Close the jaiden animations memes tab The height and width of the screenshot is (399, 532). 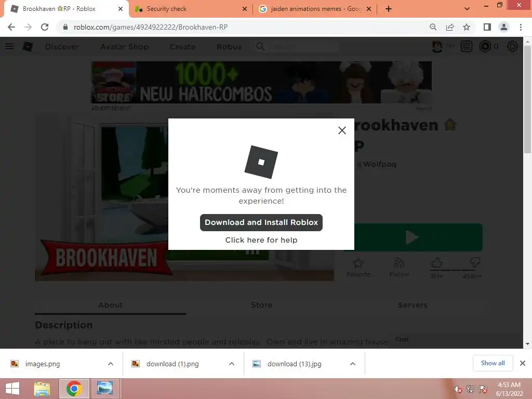[x=369, y=9]
